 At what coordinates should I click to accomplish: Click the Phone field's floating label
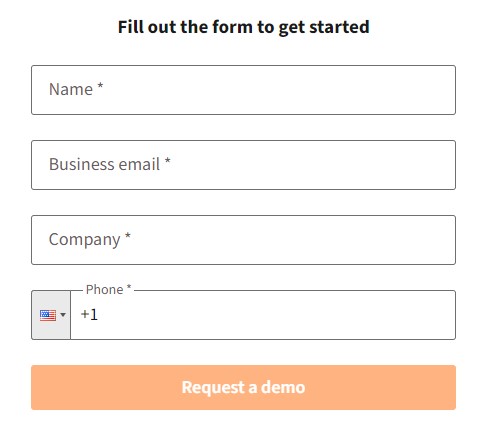[109, 289]
